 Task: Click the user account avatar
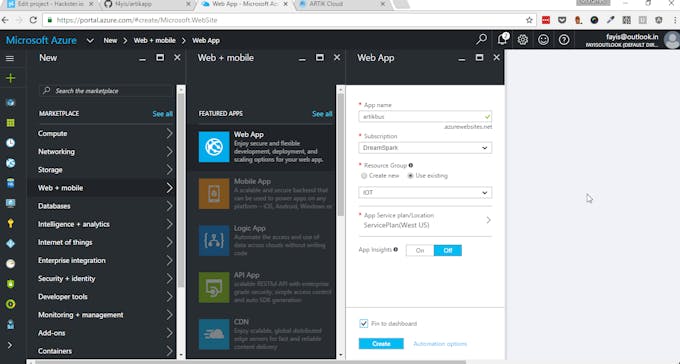(x=672, y=40)
